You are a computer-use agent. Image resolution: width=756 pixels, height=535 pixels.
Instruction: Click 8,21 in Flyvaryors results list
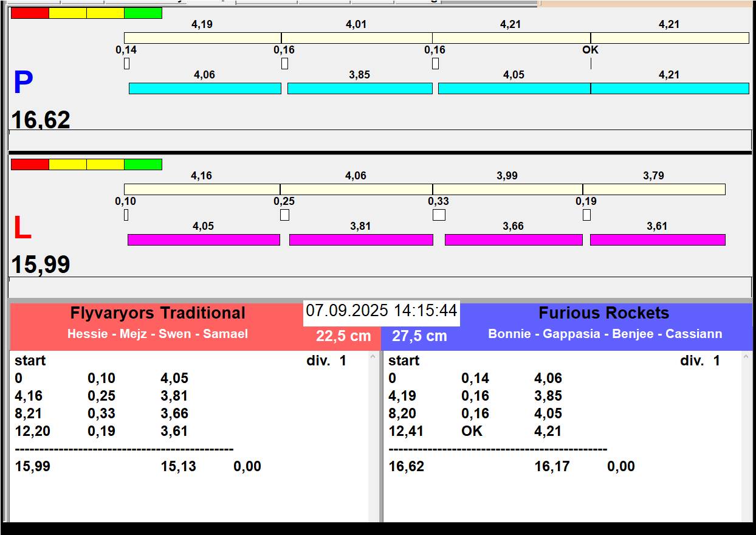point(28,413)
